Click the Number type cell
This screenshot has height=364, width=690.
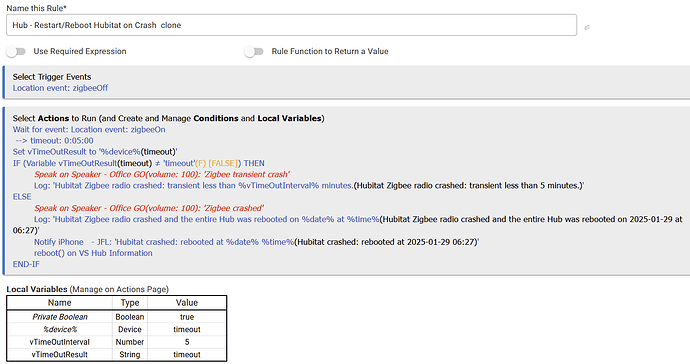(x=130, y=342)
